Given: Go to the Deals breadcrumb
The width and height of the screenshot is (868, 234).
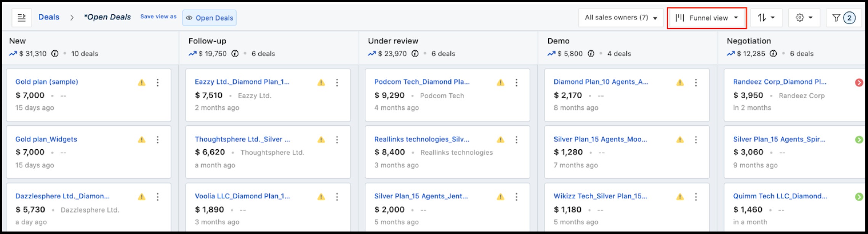Looking at the screenshot, I should pos(49,17).
